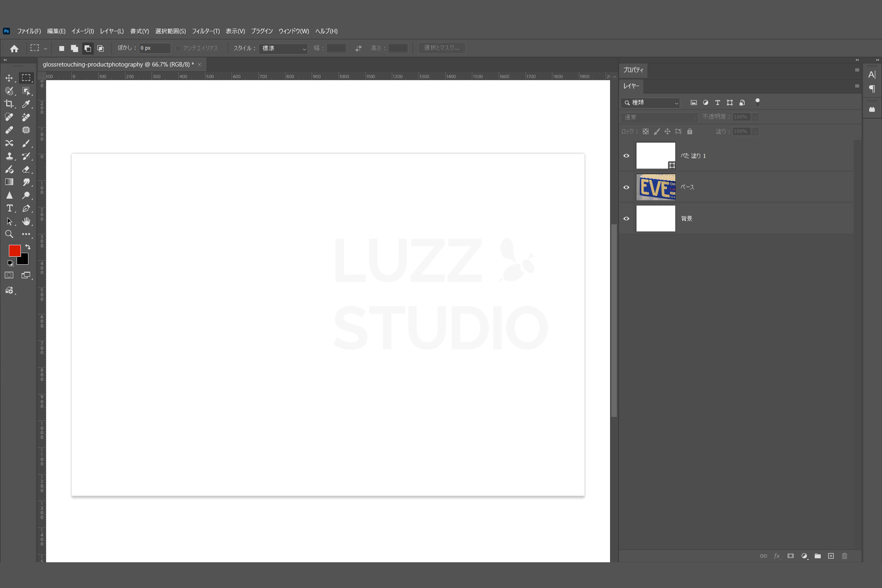Select the Move tool

[9, 78]
